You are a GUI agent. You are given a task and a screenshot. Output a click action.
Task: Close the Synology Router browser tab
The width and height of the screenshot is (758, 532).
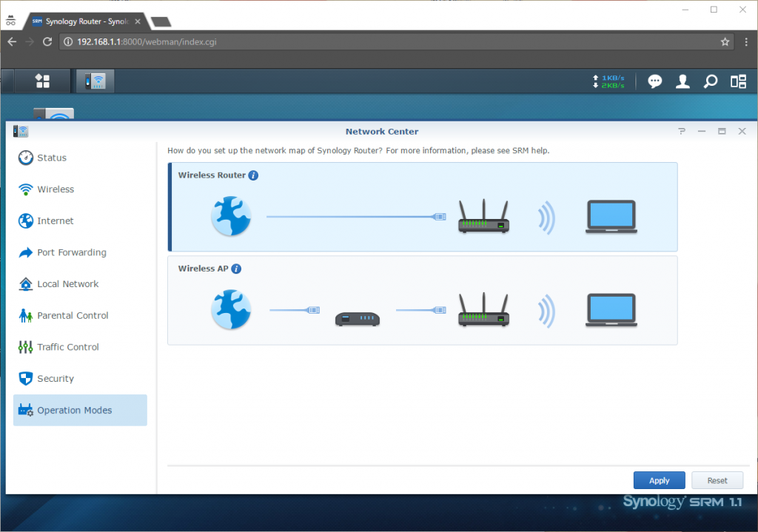click(x=138, y=21)
